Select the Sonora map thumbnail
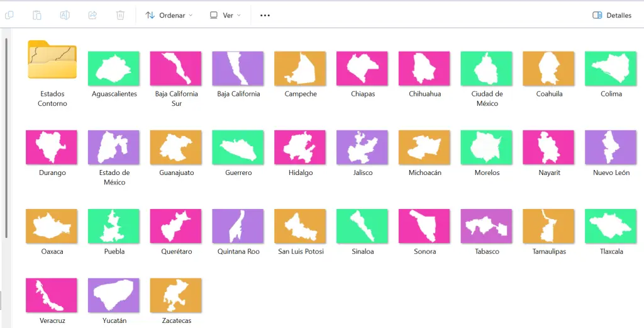Viewport: 644px width, 328px height. (x=425, y=226)
